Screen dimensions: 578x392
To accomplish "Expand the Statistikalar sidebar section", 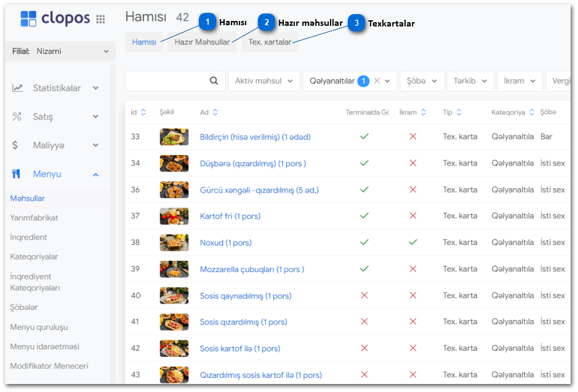I will pos(96,88).
